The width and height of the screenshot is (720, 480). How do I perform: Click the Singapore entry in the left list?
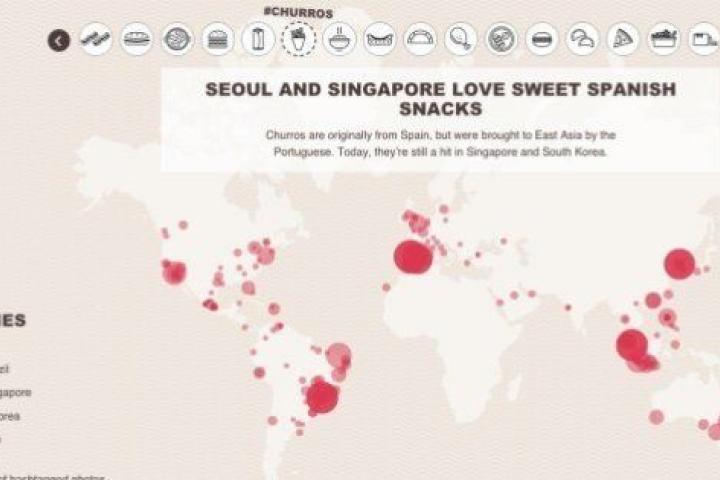point(15,393)
